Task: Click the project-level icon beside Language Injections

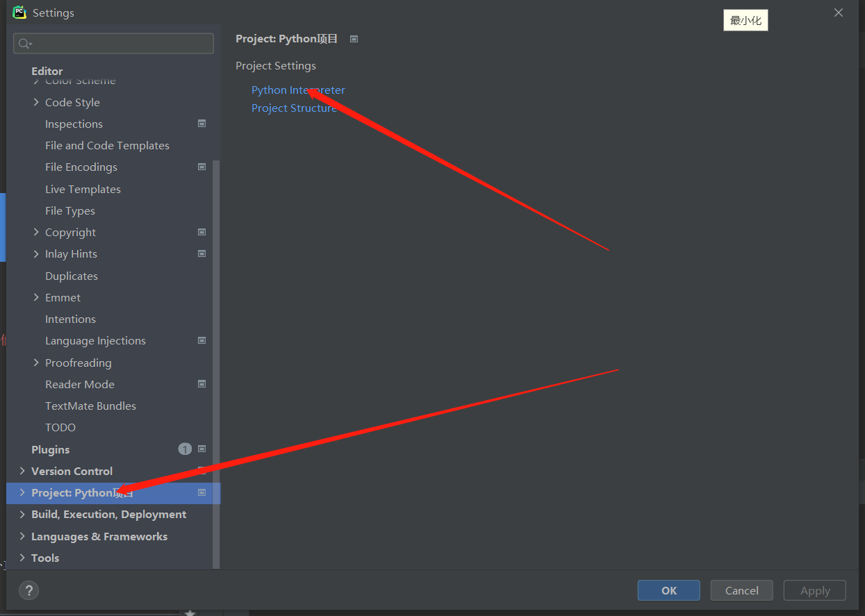Action: (x=202, y=340)
